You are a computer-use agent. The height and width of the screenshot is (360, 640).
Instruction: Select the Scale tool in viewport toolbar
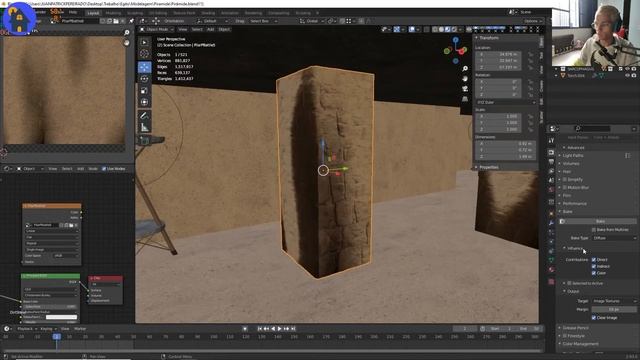[x=144, y=91]
